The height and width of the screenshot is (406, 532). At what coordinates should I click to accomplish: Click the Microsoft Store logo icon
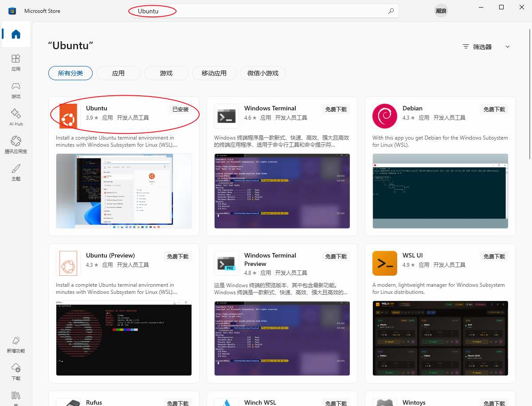(x=12, y=11)
